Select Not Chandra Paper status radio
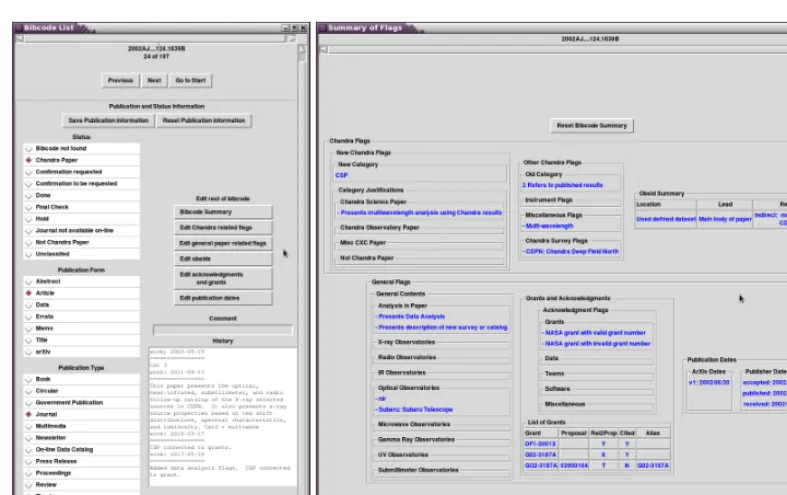Screen dimensions: 787x495 coord(81,242)
